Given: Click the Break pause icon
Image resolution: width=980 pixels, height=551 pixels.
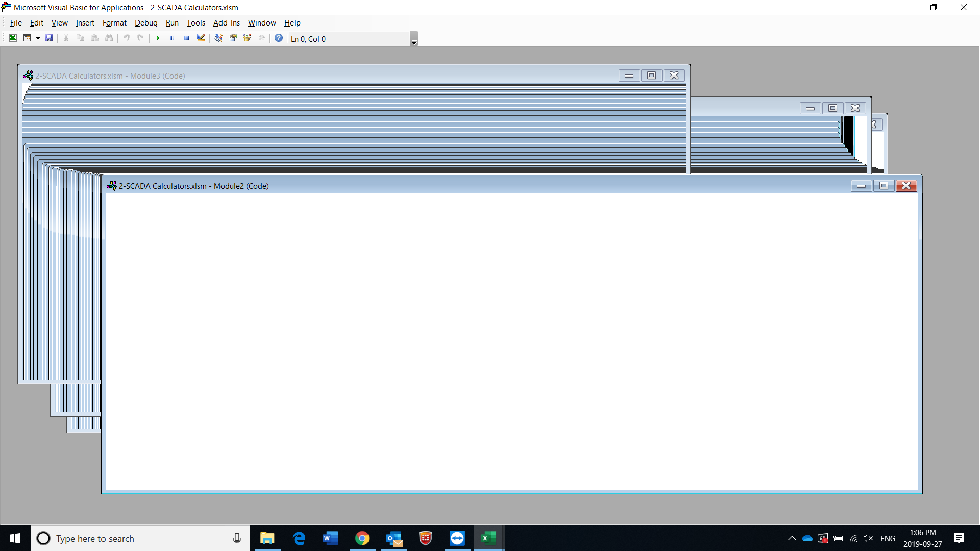Looking at the screenshot, I should click(x=172, y=38).
